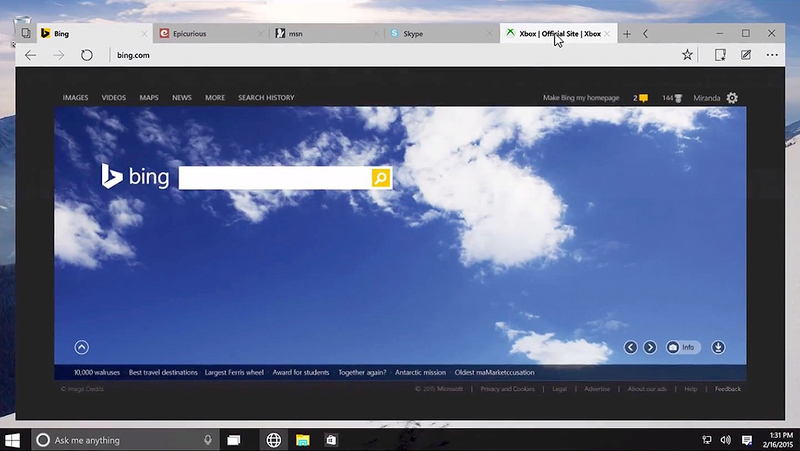Open Largest Ferris wheel headline
The width and height of the screenshot is (800, 451).
click(x=234, y=372)
